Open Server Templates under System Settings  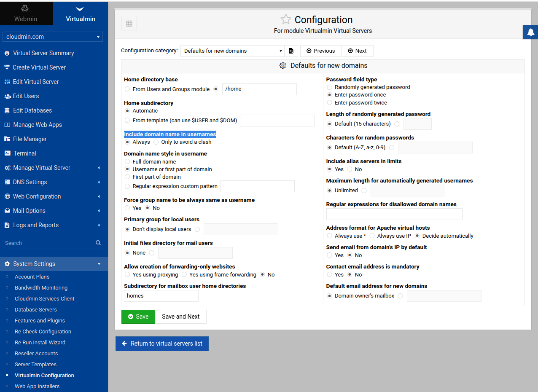[35, 364]
